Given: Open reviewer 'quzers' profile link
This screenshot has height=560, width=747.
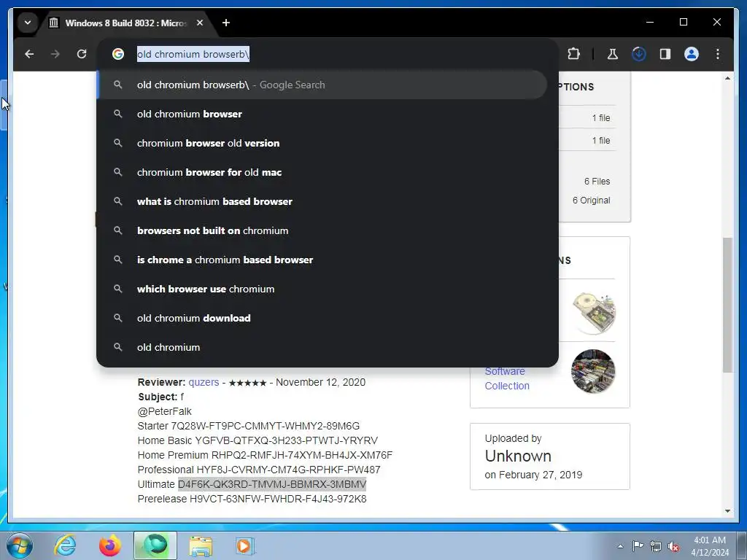Looking at the screenshot, I should point(204,382).
